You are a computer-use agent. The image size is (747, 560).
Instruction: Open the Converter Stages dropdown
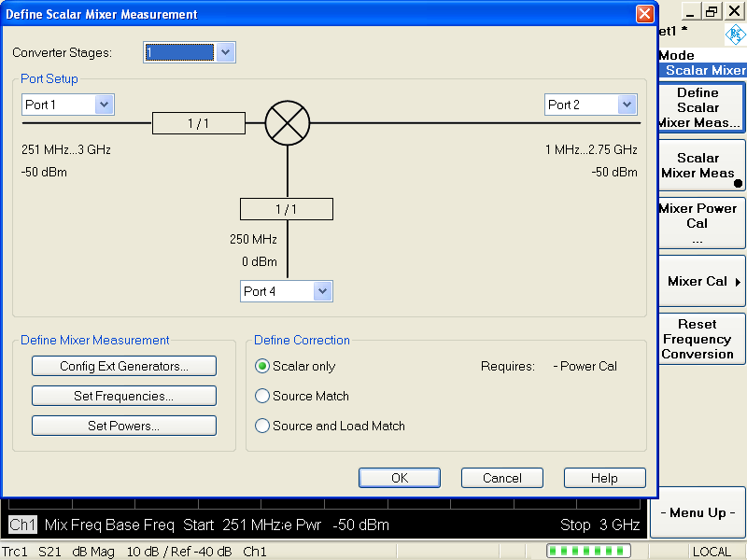[225, 53]
